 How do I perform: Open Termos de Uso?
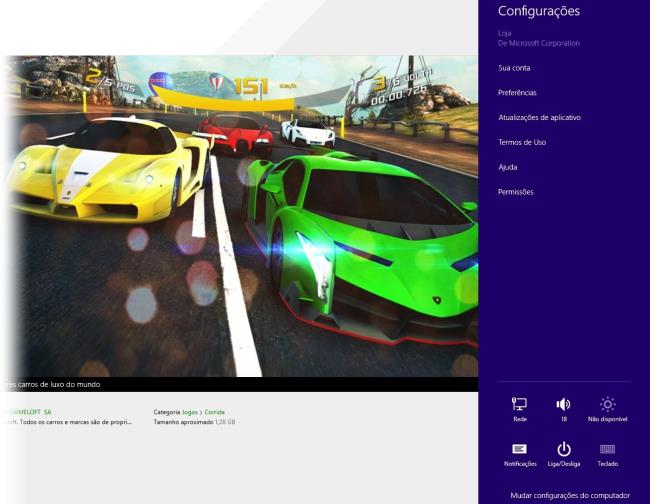tap(522, 142)
